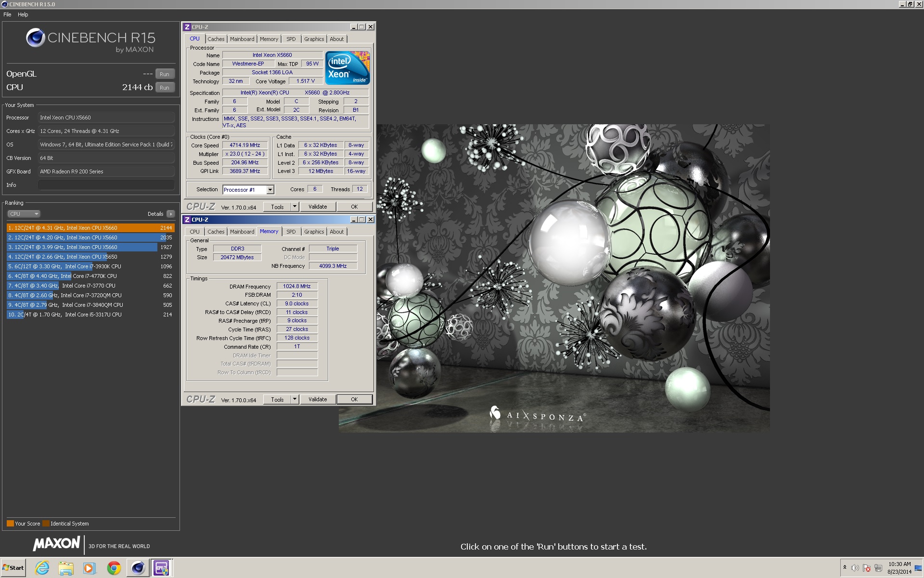Select rank 3 Xeon X5660 3.99 GHz
The image size is (924, 578).
coord(90,247)
